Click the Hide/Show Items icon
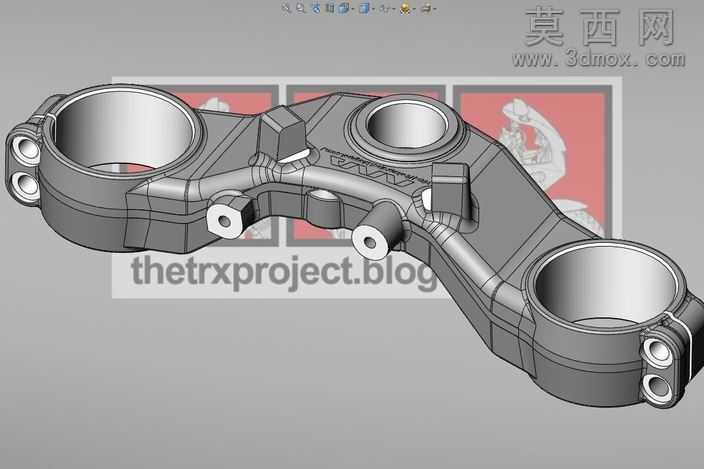 click(x=385, y=8)
